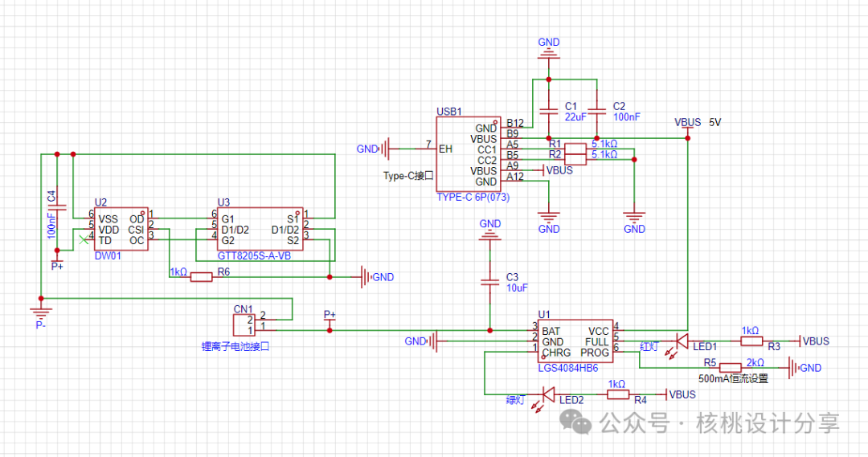The height and width of the screenshot is (457, 868).
Task: Select resistor R4 symbol
Action: [618, 394]
